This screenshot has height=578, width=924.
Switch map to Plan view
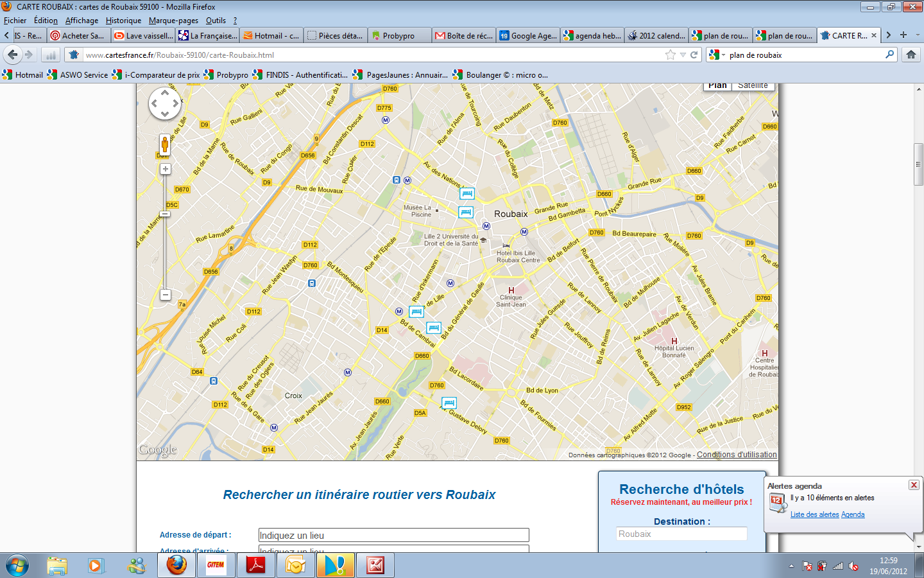[x=717, y=85]
